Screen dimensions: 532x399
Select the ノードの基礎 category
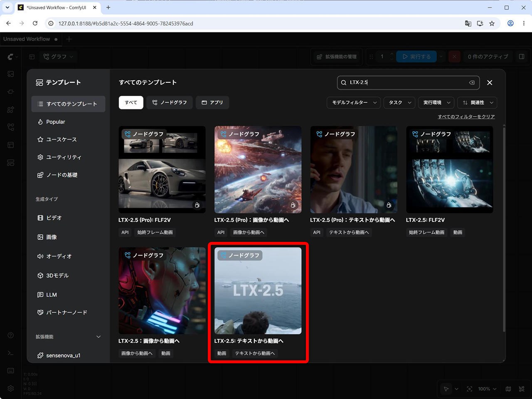point(68,175)
